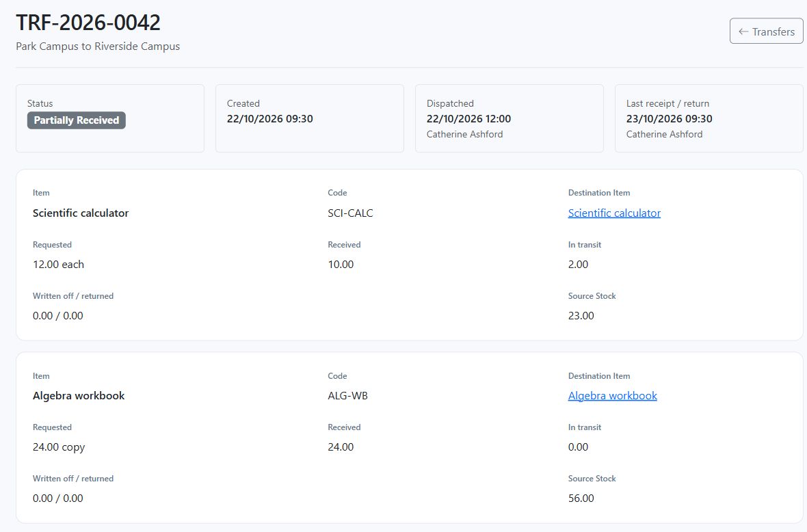
Task: Click the Created date 22/10/2026 09:30
Action: point(269,119)
